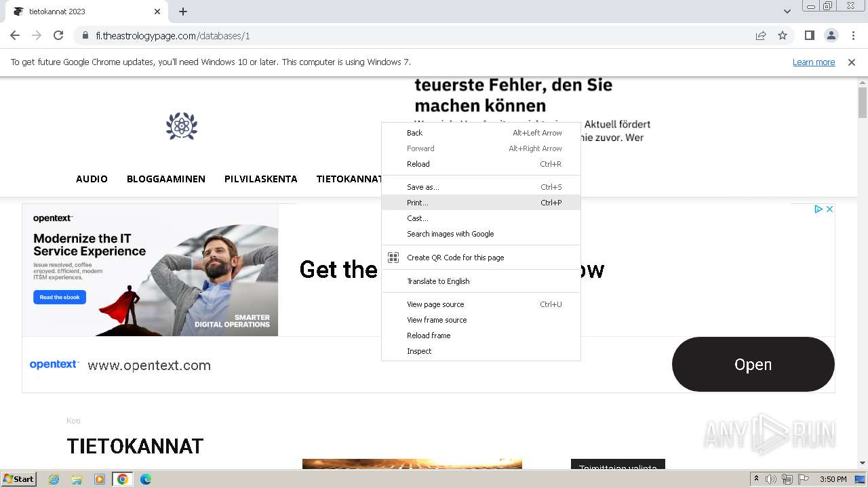Open BLOGGAAMINEN navigation item
Viewport: 868px width, 488px height.
[x=166, y=179]
